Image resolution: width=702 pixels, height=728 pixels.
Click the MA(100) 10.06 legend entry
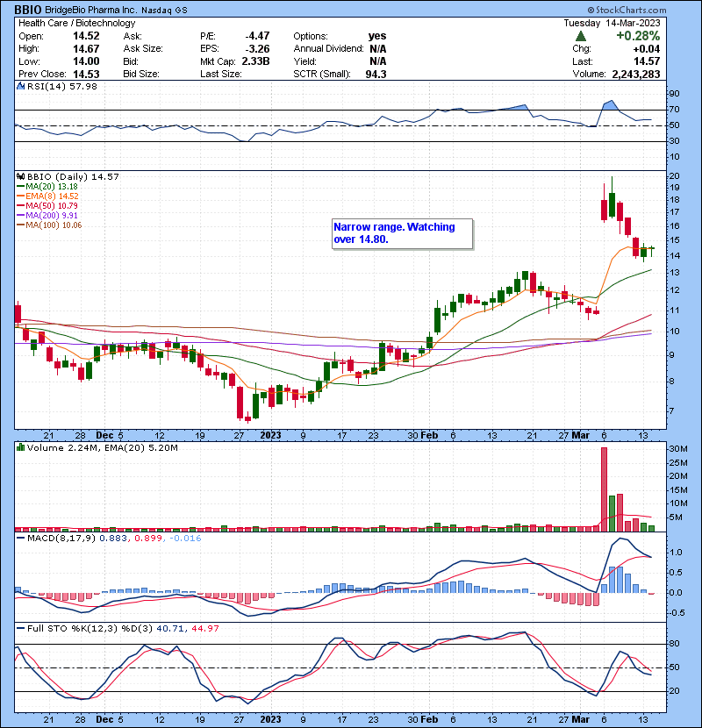tap(49, 225)
